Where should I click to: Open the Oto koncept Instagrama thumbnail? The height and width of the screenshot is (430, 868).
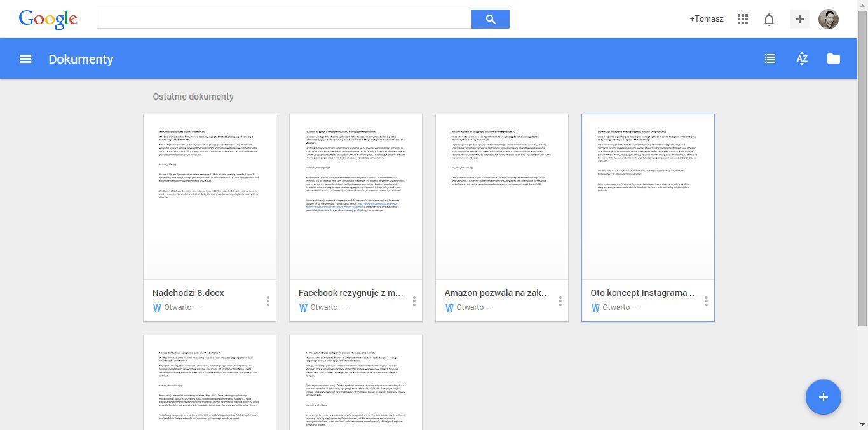click(648, 197)
